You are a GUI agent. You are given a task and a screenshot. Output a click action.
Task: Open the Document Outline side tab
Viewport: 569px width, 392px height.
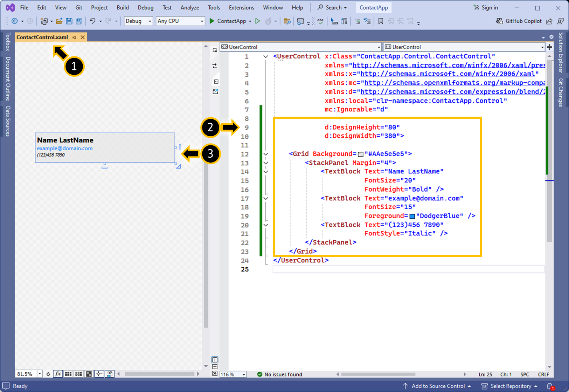(x=8, y=78)
